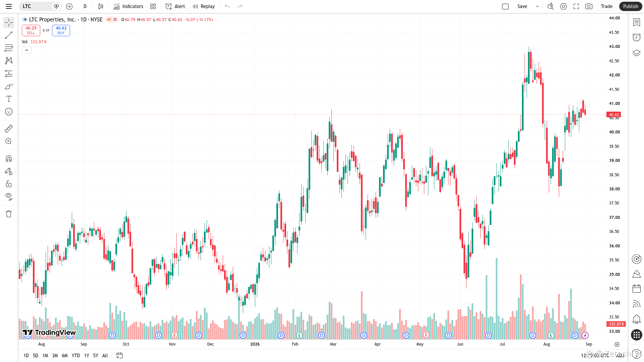Click the Save layout button

[x=522, y=6]
